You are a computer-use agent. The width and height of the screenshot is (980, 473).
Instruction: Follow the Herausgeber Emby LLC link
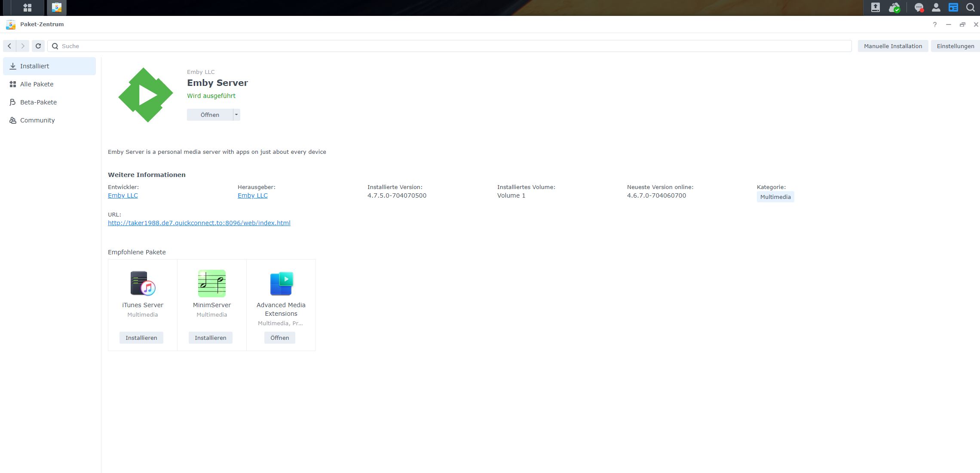253,195
